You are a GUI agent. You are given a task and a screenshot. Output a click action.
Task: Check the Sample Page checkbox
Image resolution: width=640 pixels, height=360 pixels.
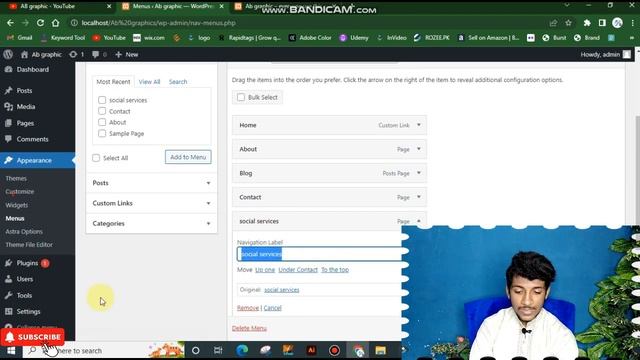point(102,133)
